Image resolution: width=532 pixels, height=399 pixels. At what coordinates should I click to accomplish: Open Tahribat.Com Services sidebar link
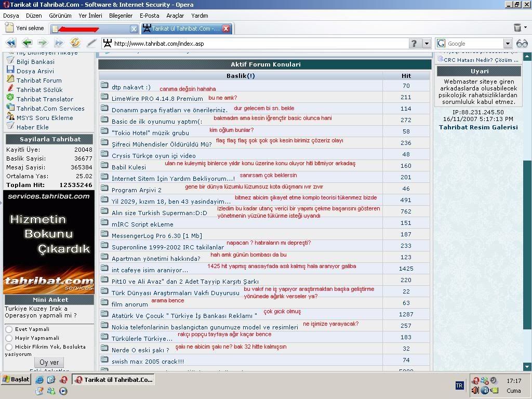pos(50,109)
